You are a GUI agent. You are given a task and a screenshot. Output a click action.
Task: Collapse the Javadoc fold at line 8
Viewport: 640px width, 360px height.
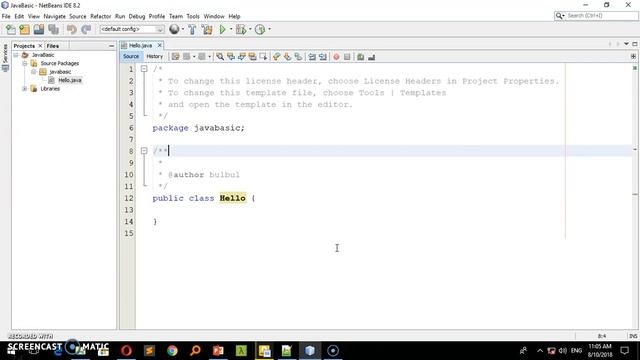[144, 151]
